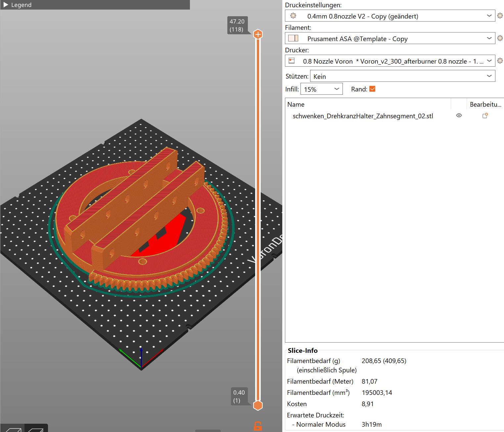Toggle the layer slider lock icon
Screen dimensions: 504x432
[x=257, y=426]
